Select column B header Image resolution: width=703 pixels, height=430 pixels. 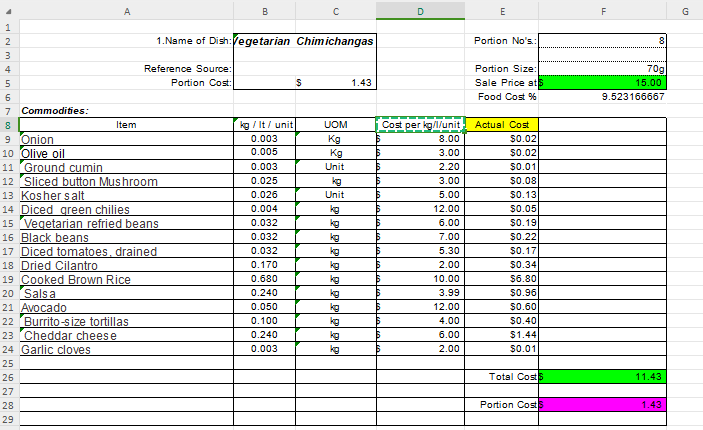(265, 12)
